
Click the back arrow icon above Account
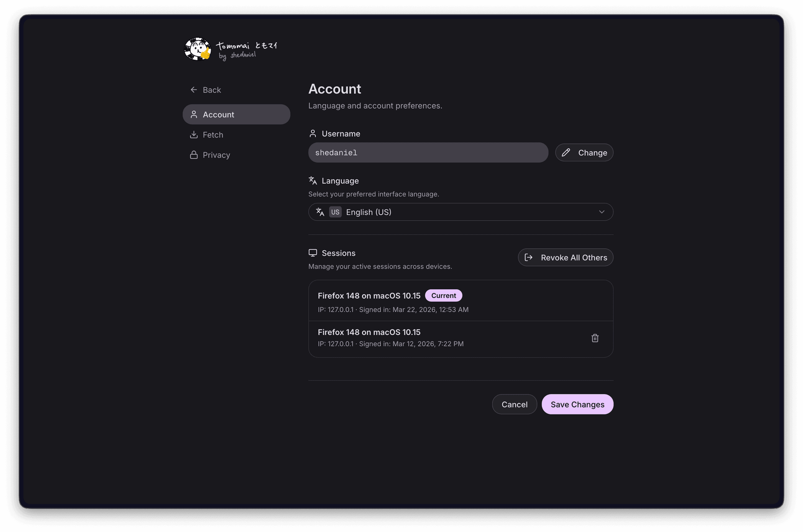pyautogui.click(x=194, y=89)
